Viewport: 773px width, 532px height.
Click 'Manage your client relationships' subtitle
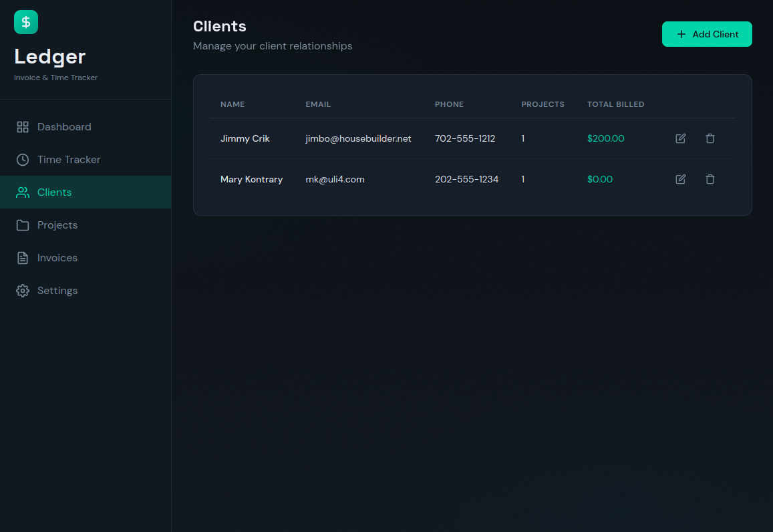click(x=273, y=46)
